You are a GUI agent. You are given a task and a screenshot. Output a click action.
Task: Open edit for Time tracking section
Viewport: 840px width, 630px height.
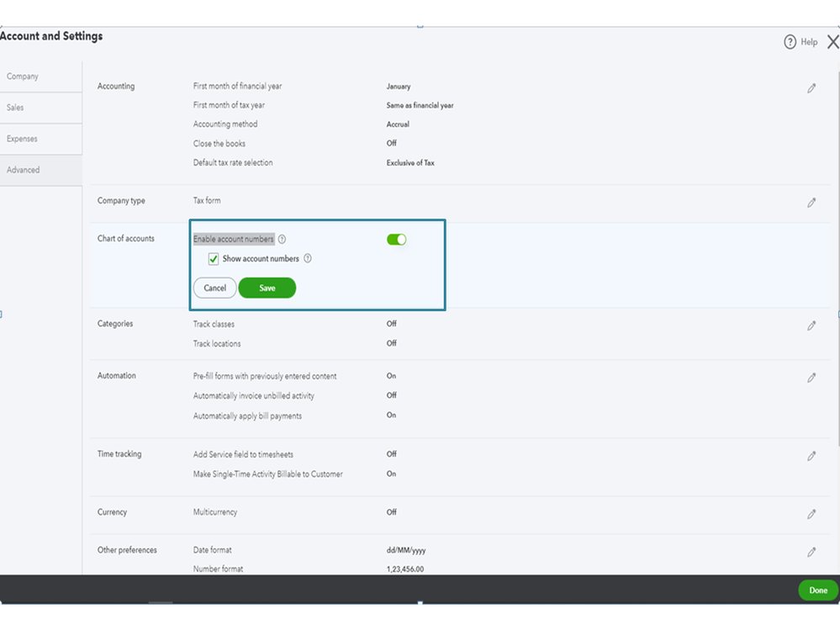[811, 456]
